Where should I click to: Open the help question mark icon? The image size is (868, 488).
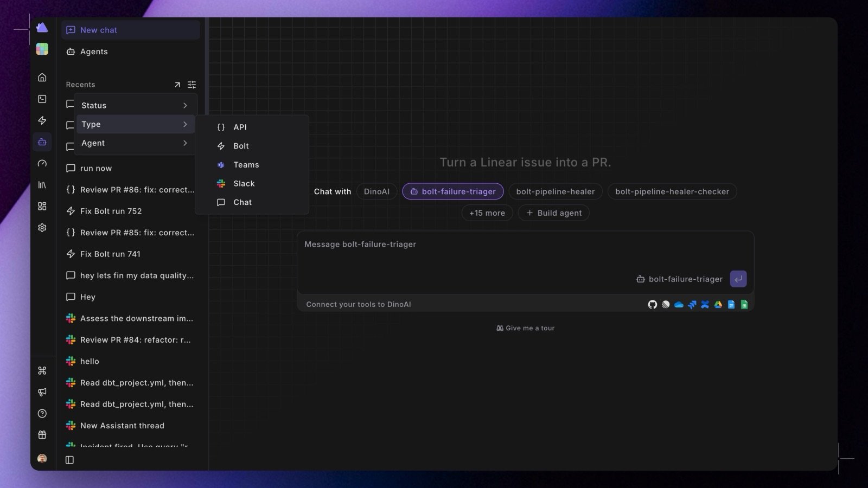tap(42, 413)
